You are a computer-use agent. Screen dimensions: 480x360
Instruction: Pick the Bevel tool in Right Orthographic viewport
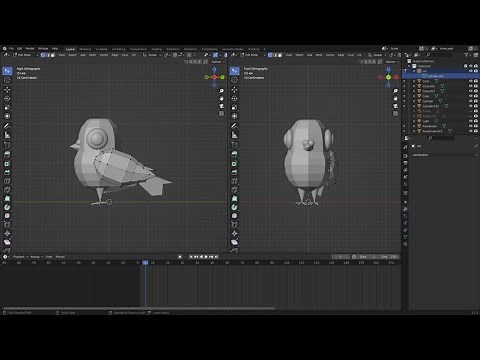pos(7,172)
